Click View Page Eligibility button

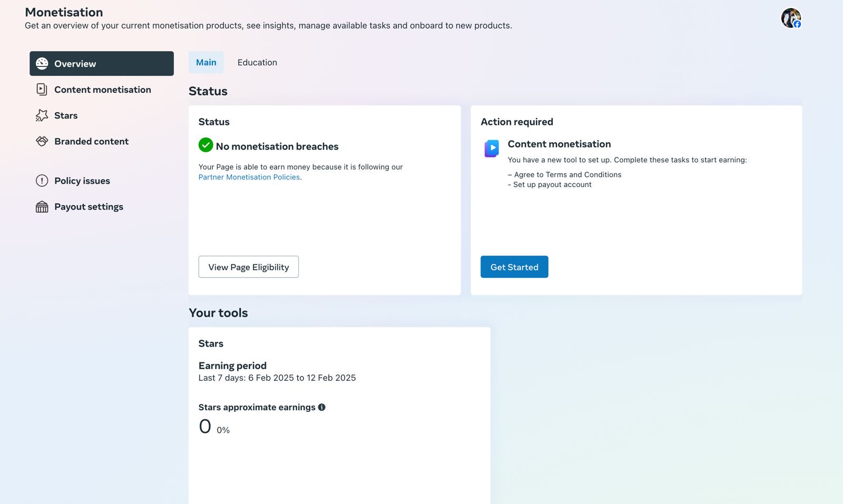coord(248,267)
